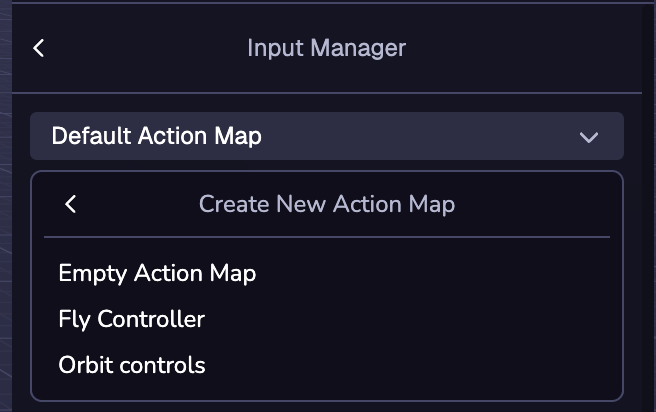Choose the Fly Controller preset
The image size is (656, 412).
click(132, 320)
